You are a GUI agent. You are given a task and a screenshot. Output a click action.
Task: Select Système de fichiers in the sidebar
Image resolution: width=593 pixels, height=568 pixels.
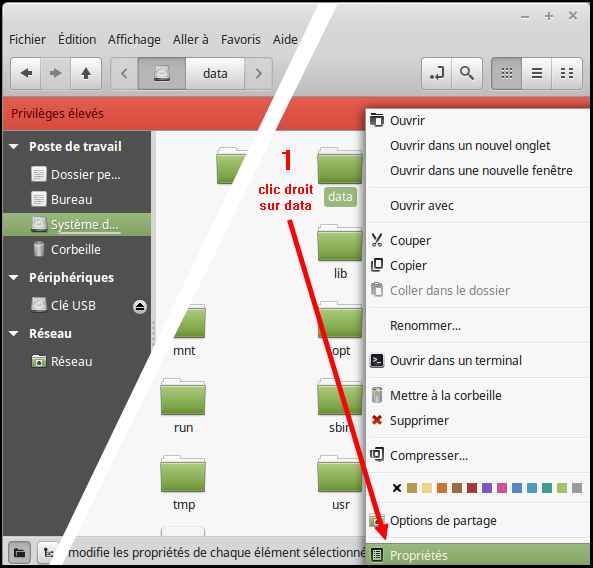[78, 225]
